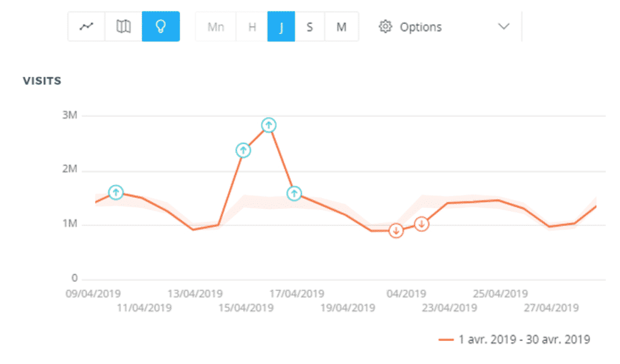Open the Options menu label
This screenshot has width=620, height=364.
coord(420,27)
